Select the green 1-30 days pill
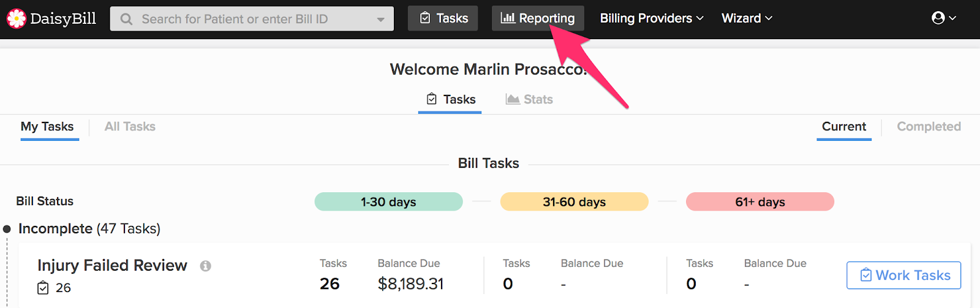Image resolution: width=980 pixels, height=308 pixels. point(388,201)
